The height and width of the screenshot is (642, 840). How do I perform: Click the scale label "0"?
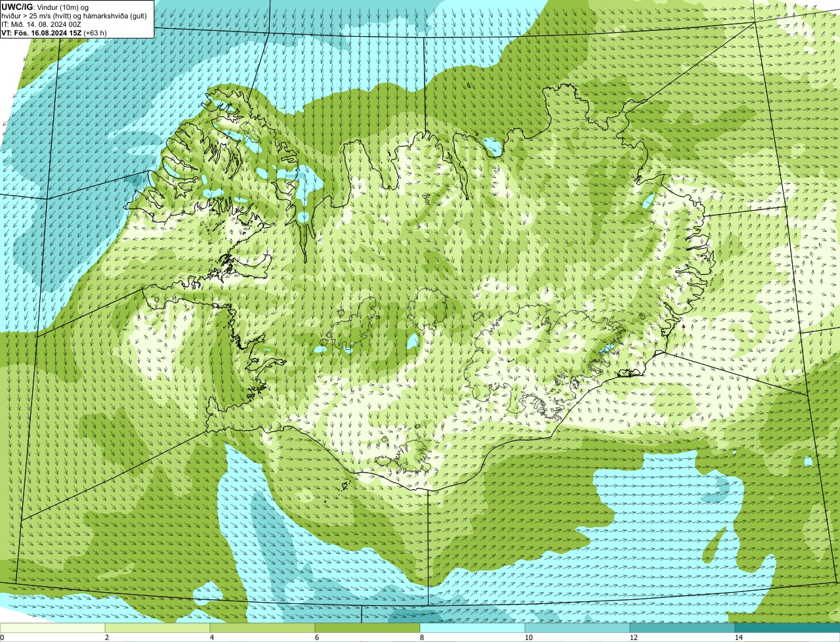pyautogui.click(x=2, y=637)
